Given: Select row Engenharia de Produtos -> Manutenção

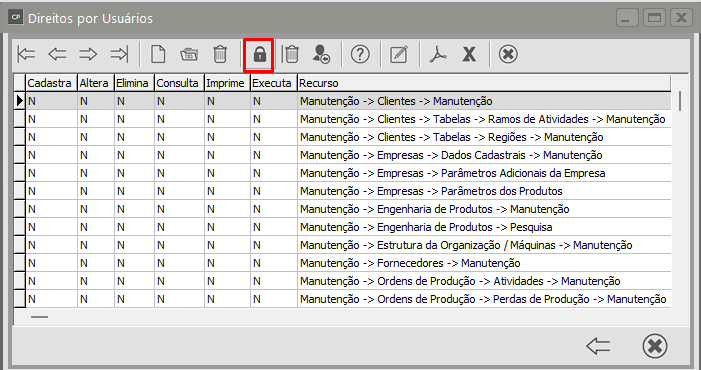Looking at the screenshot, I should click(342, 209).
